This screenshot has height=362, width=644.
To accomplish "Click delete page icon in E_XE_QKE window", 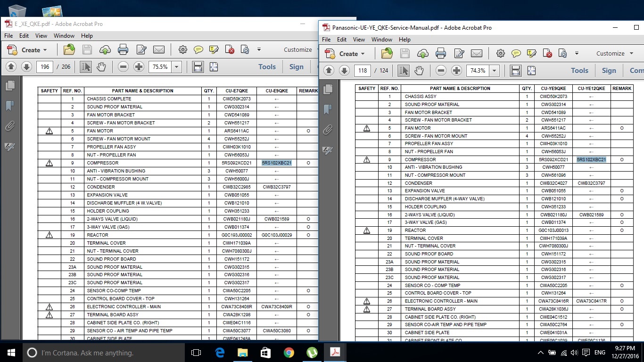I will point(230,49).
